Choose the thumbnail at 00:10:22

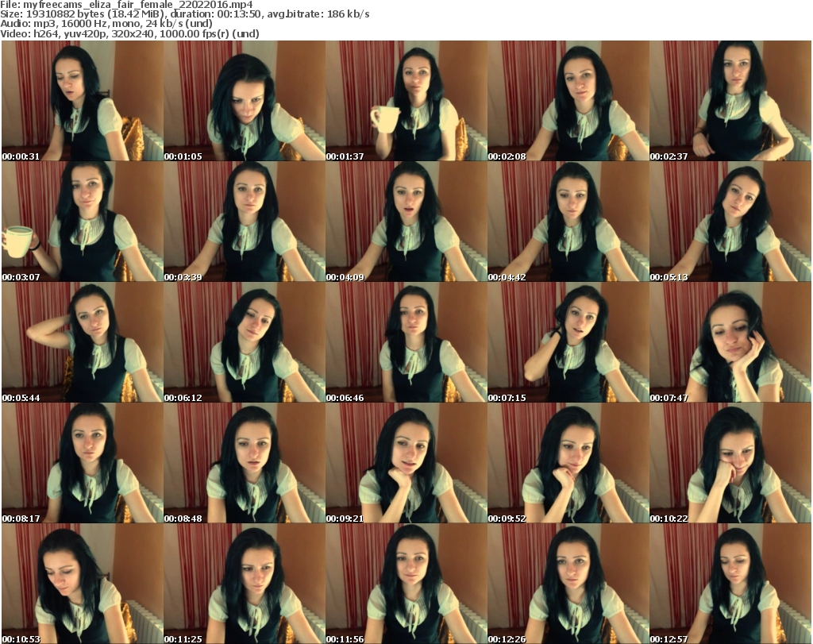pyautogui.click(x=730, y=463)
